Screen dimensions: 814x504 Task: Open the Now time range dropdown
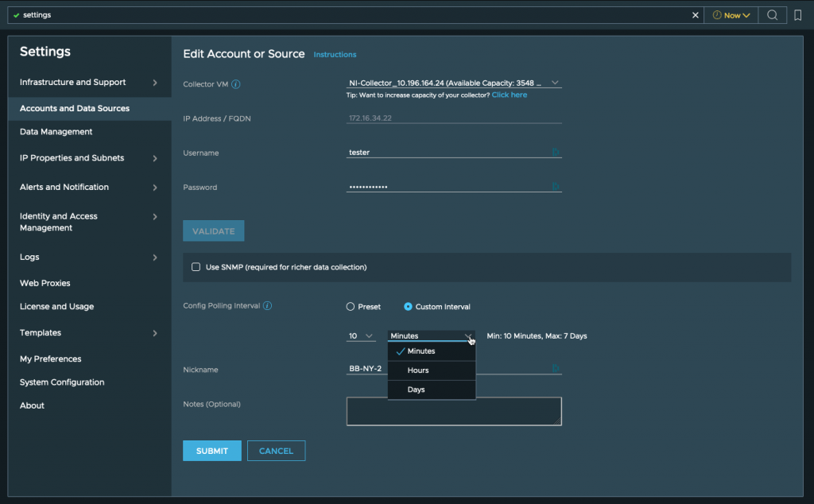pyautogui.click(x=731, y=15)
